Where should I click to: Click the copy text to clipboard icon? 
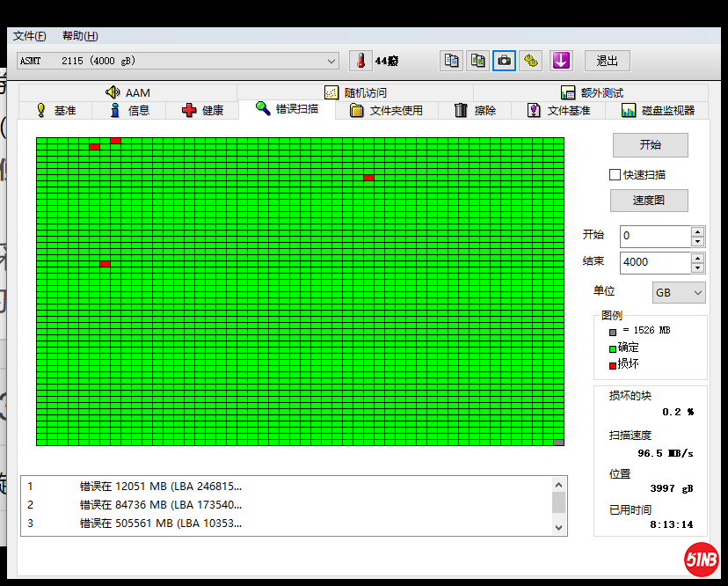pyautogui.click(x=451, y=61)
